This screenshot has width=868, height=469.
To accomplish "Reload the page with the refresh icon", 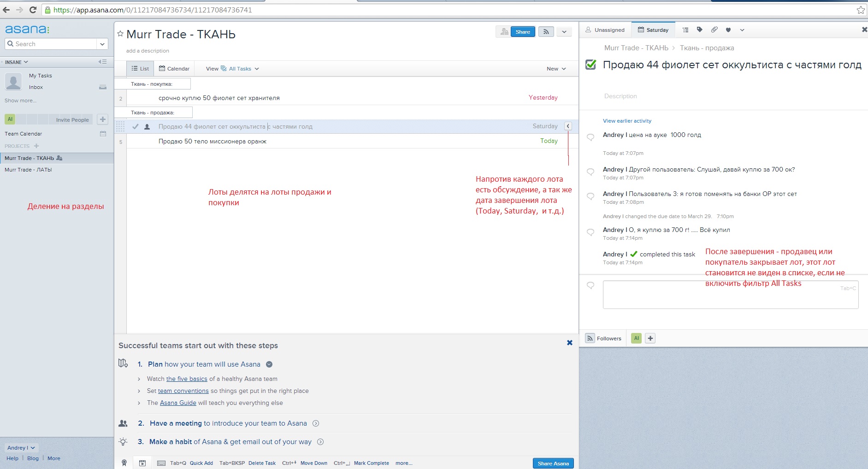I will (33, 10).
